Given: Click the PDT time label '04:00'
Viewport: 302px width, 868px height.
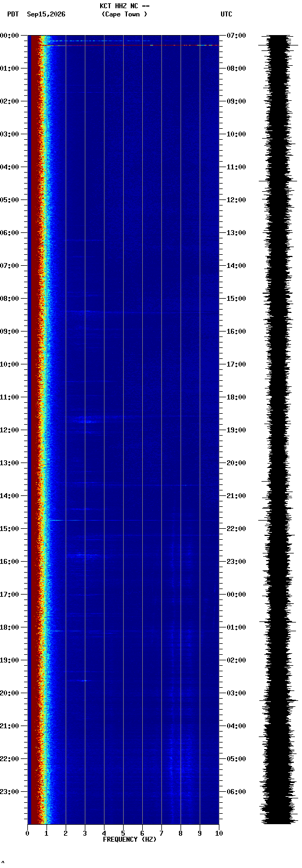Looking at the screenshot, I should [x=9, y=167].
